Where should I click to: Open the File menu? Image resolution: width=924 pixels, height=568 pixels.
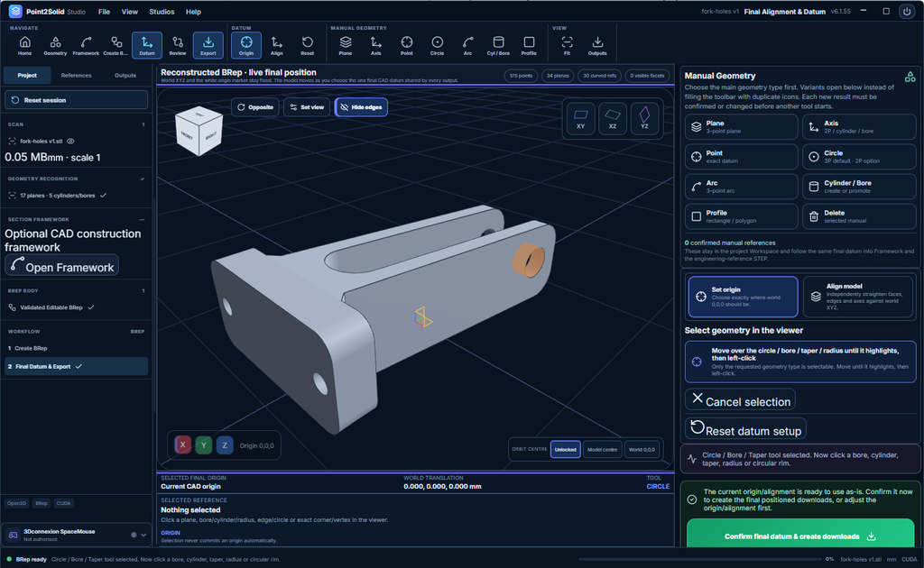[x=105, y=12]
